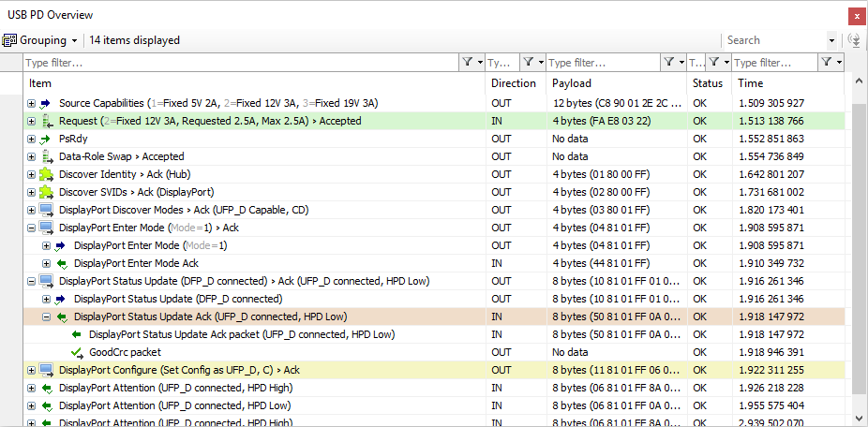The width and height of the screenshot is (868, 427).
Task: Click the GoodCrc packet checkmark icon
Action: [x=77, y=352]
